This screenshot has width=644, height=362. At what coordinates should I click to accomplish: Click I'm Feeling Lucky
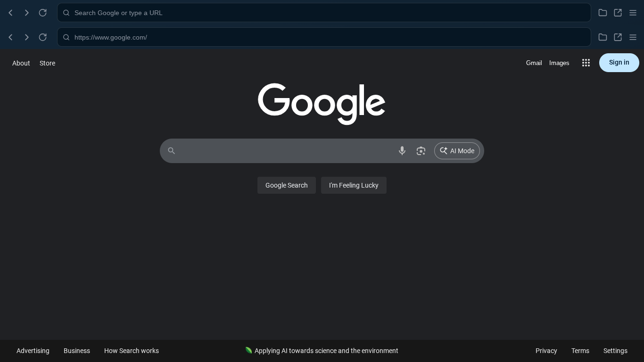354,185
